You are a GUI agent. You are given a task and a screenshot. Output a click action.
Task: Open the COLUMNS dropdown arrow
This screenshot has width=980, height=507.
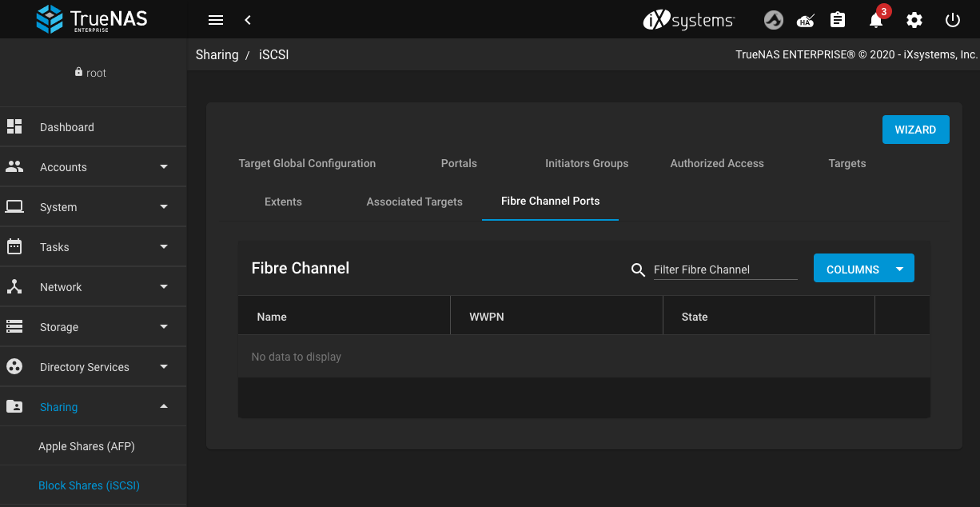point(900,269)
